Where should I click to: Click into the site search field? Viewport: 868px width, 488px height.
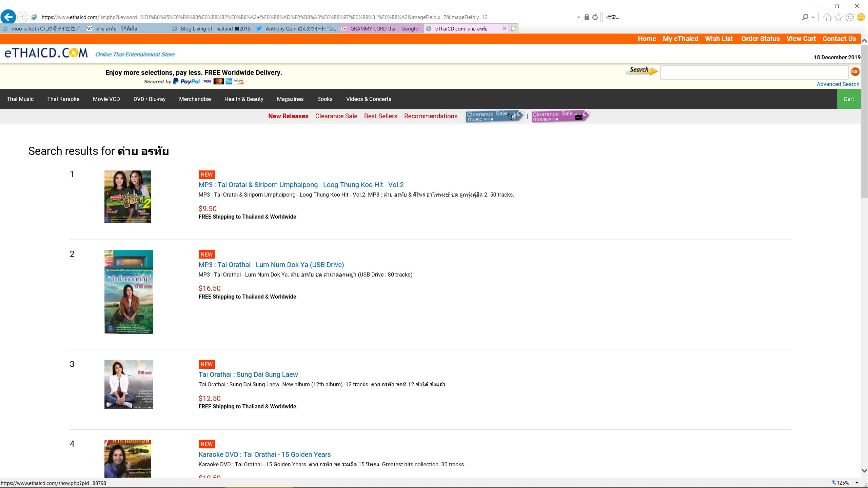coord(754,73)
